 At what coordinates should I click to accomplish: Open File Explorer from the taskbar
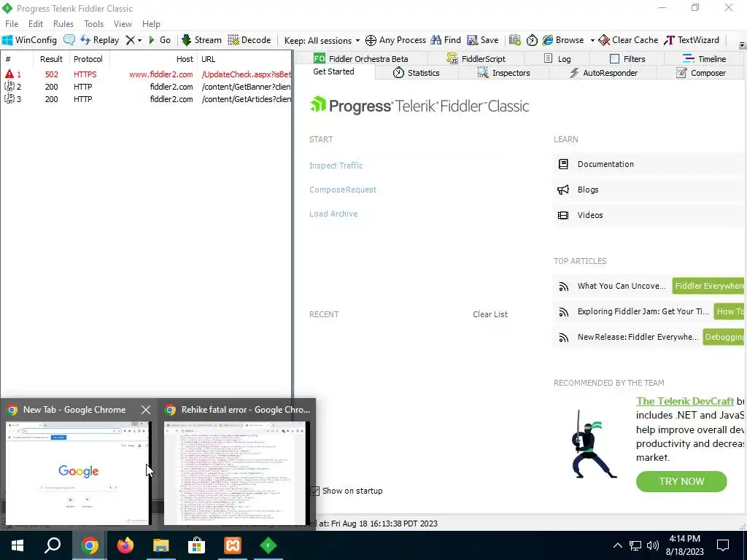[161, 545]
